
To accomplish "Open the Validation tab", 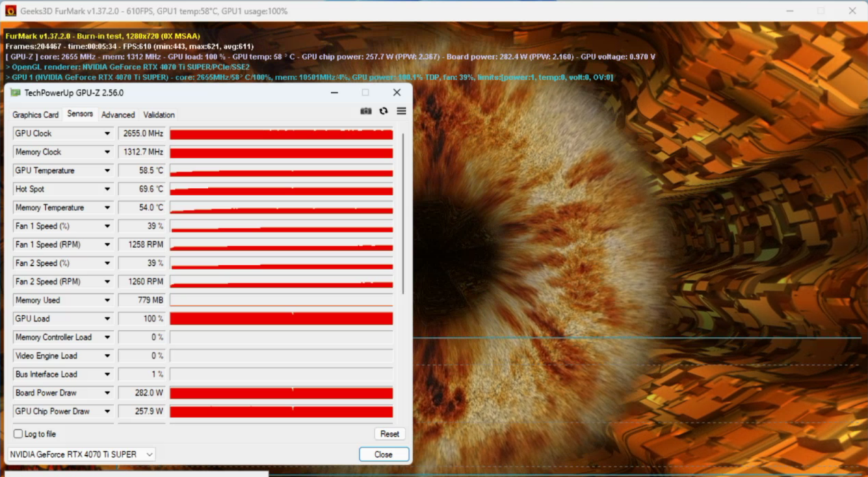I will [x=159, y=115].
